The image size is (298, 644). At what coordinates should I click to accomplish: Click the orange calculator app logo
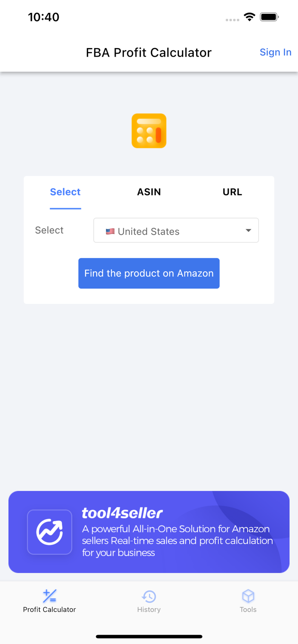[x=149, y=131]
